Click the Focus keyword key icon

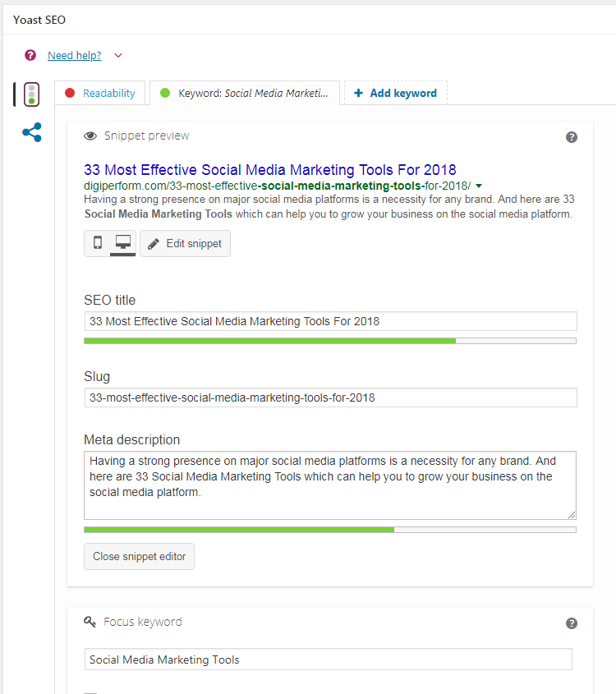(x=90, y=622)
